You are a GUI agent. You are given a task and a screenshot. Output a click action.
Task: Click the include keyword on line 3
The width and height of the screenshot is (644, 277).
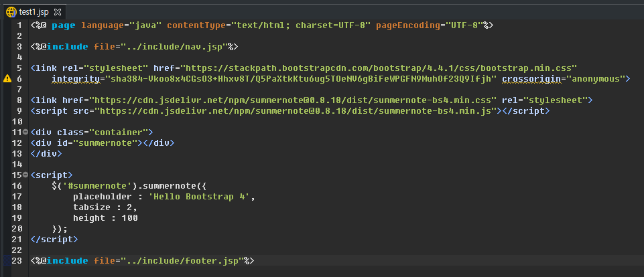tap(68, 47)
